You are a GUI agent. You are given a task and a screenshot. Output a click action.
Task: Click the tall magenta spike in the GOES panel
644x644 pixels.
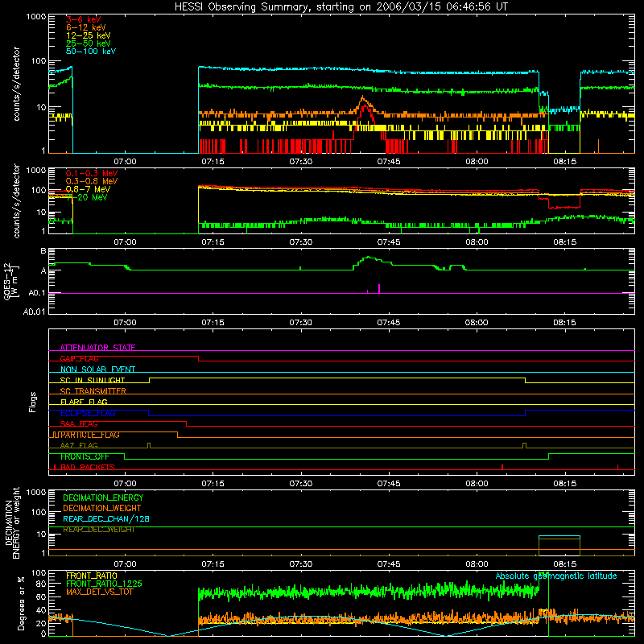379,288
